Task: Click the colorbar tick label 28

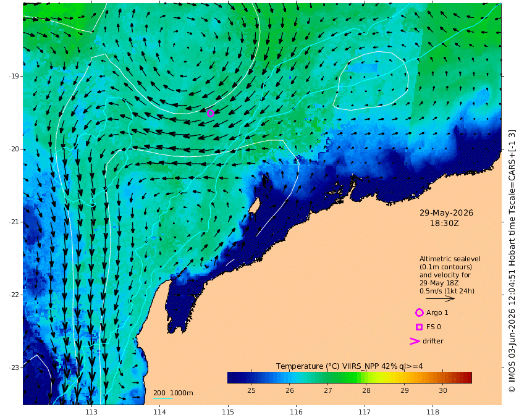Action: 366,390
